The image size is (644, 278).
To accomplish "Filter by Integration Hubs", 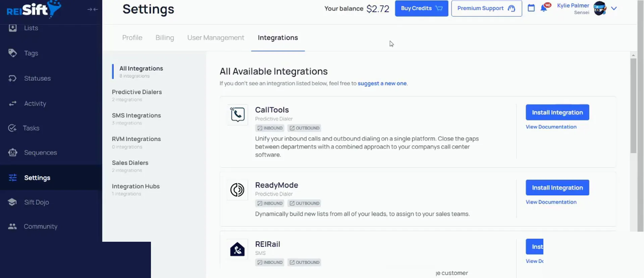I will pos(136,190).
